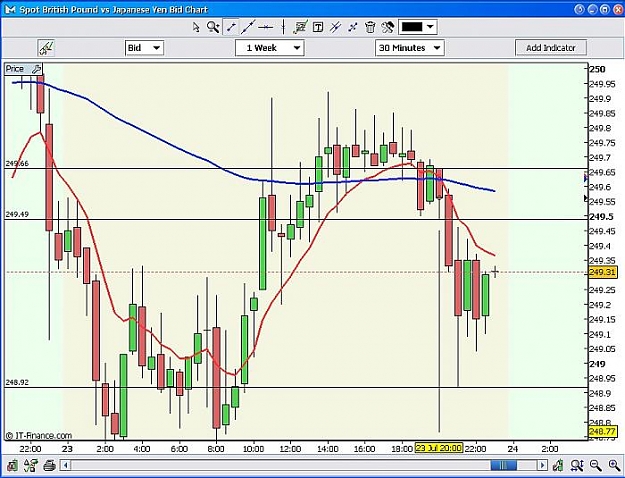The image size is (625, 478).
Task: Select the crossed lines drawing tool
Action: [353, 27]
